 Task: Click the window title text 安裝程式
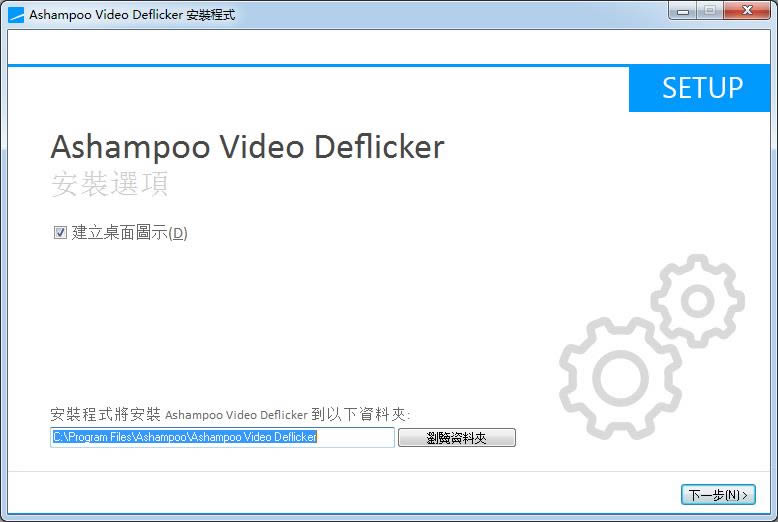pos(210,15)
